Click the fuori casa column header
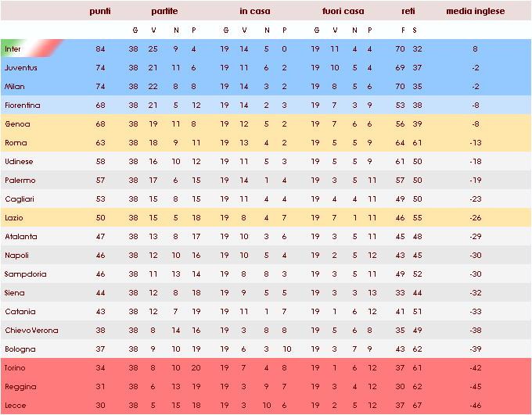Viewport: 532px width, 415px height. click(343, 11)
